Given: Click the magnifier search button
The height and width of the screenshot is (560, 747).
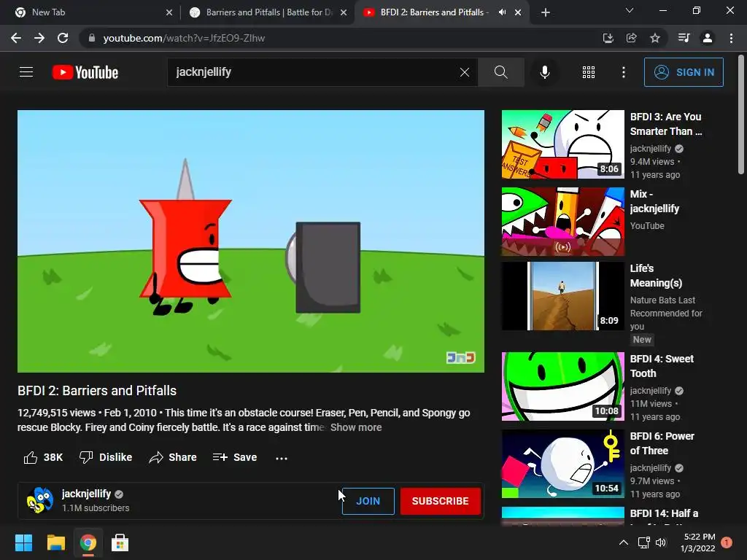Looking at the screenshot, I should click(x=500, y=72).
